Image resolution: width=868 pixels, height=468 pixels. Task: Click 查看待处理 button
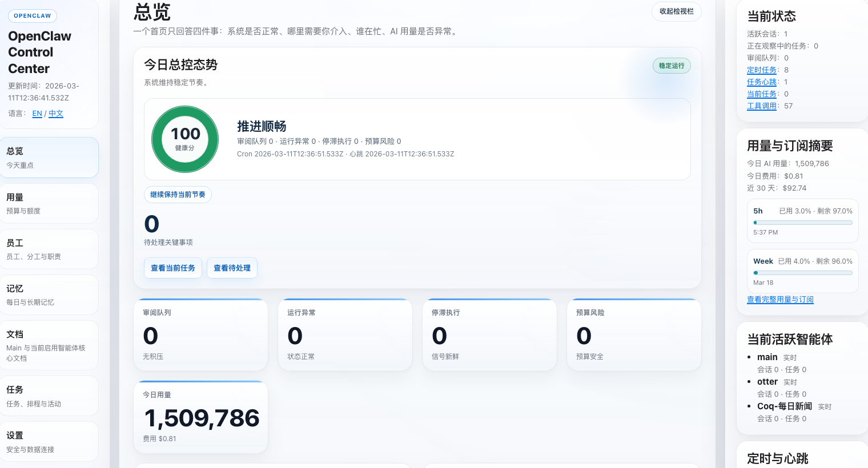coord(232,268)
